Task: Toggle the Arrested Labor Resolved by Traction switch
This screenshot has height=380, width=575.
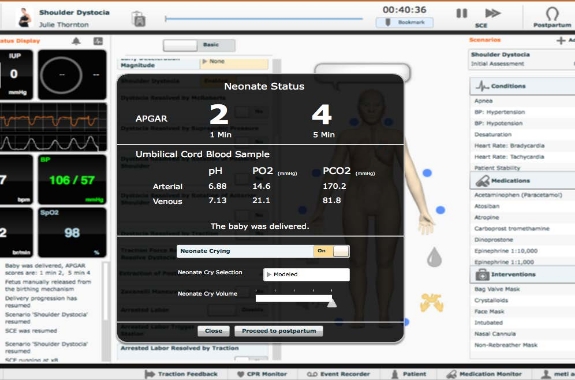Action: (x=252, y=359)
